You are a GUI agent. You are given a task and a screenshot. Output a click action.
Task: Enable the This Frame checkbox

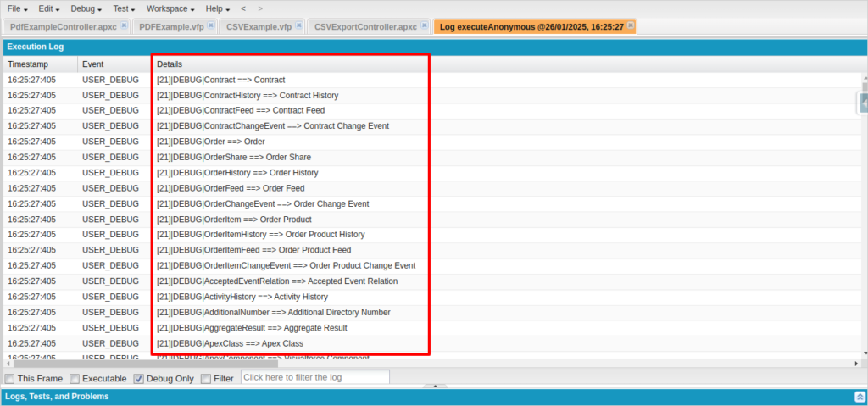pos(9,379)
